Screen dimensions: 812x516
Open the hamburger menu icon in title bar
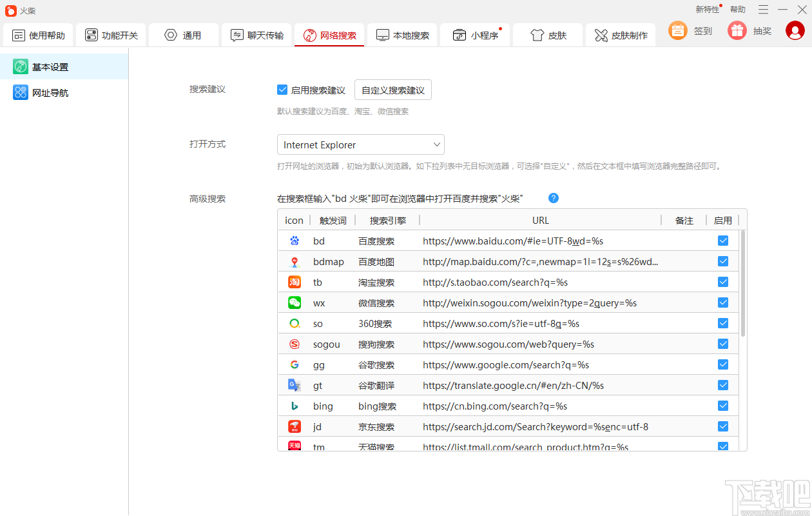click(x=763, y=10)
